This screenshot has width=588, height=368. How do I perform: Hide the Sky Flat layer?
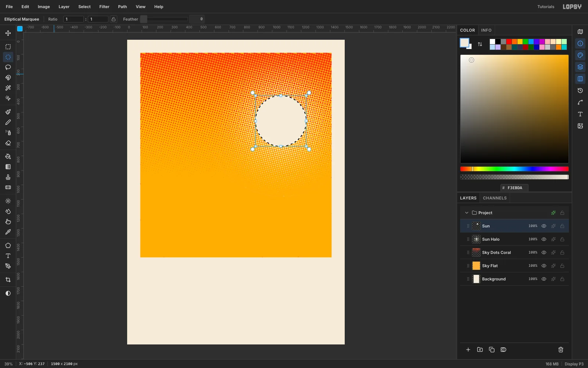coord(544,266)
